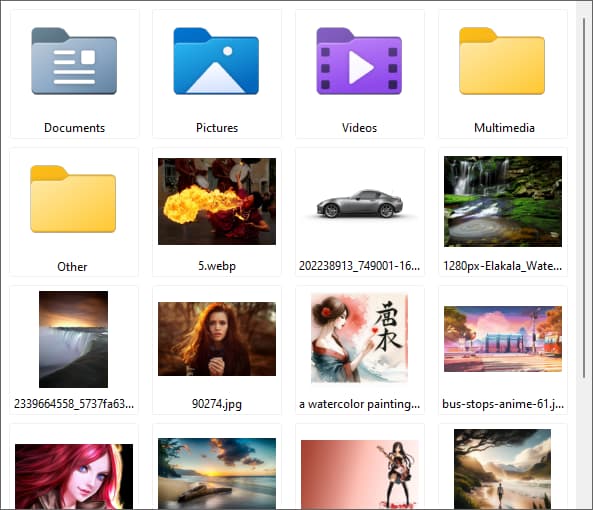This screenshot has width=593, height=510.
Task: Click the Multimedia folder name label
Action: [x=504, y=128]
